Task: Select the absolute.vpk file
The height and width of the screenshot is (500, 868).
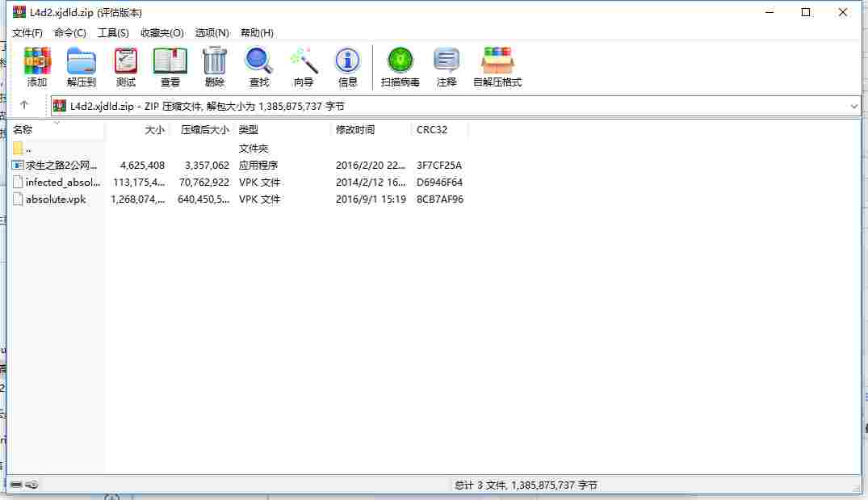Action: 239,200
